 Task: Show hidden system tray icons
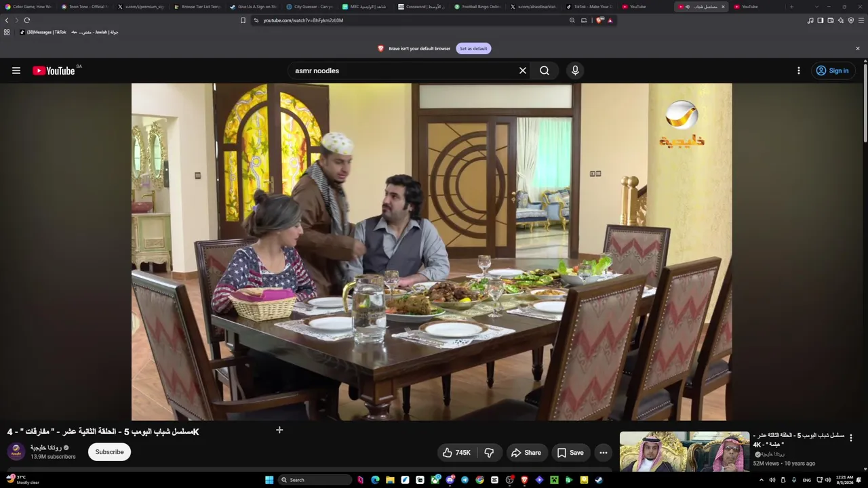(x=761, y=480)
